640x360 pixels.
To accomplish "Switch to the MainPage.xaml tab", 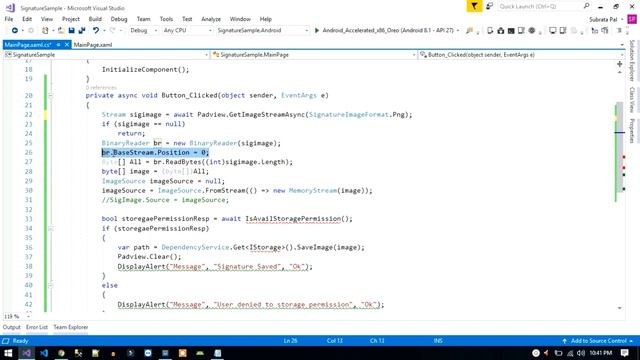I will 93,45.
